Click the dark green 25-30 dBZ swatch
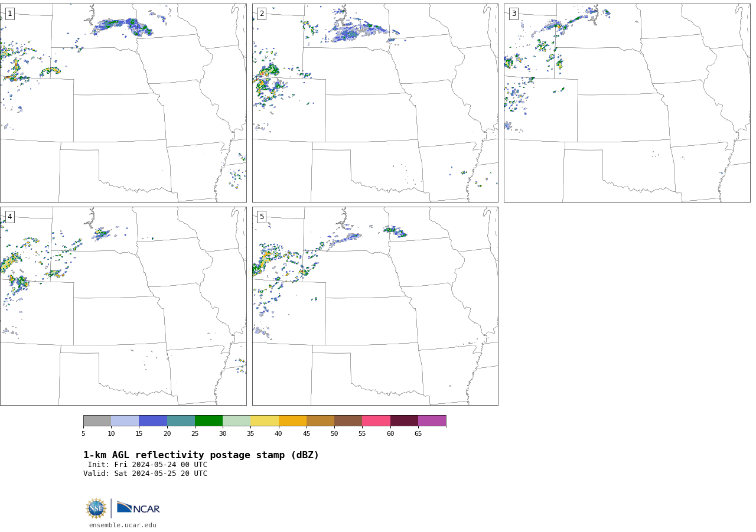This screenshot has width=756, height=532. pos(208,421)
